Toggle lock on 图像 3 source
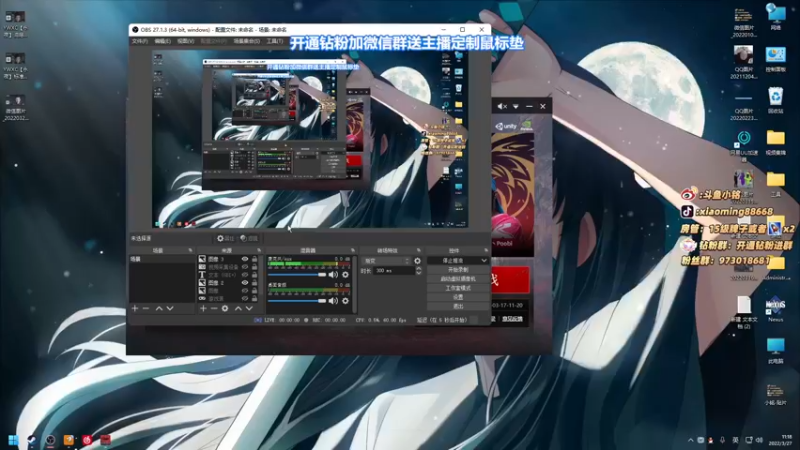 254,259
